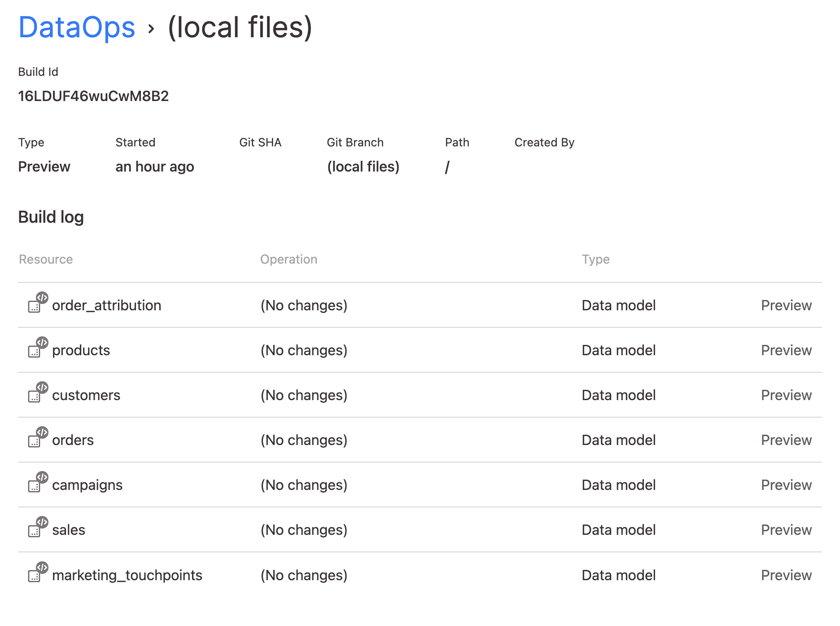Screen dimensions: 840x626
Task: Select the marketing_touchpoints resource name
Action: (127, 575)
